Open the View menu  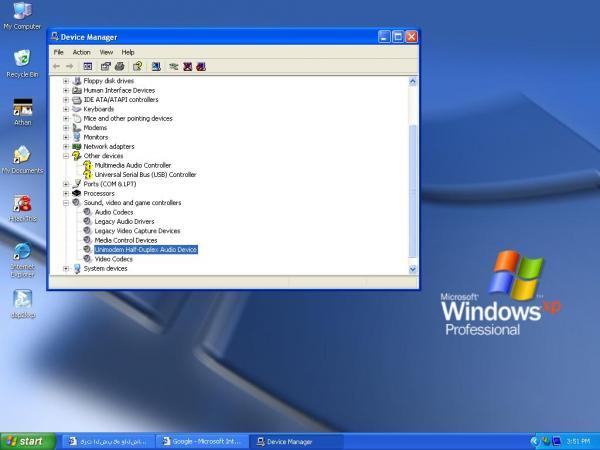click(106, 52)
